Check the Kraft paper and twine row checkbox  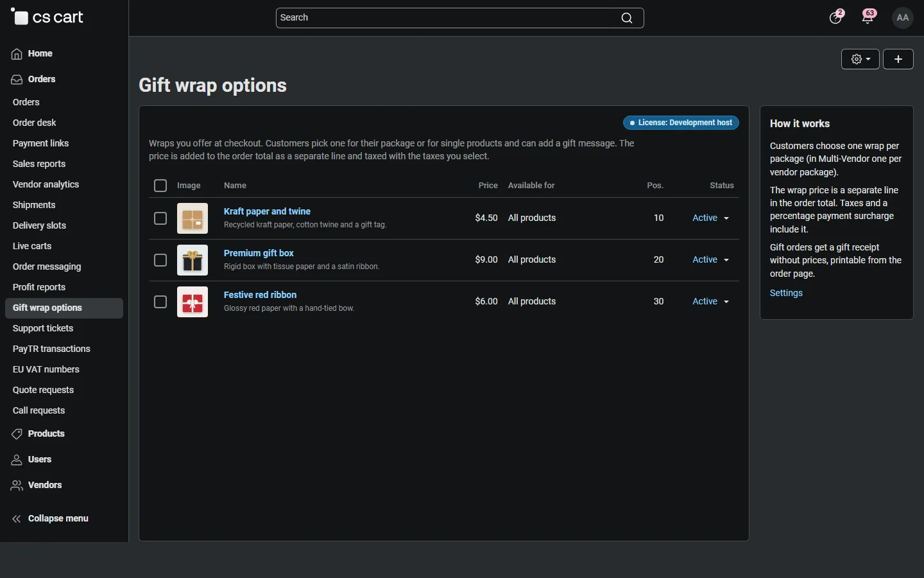[160, 218]
